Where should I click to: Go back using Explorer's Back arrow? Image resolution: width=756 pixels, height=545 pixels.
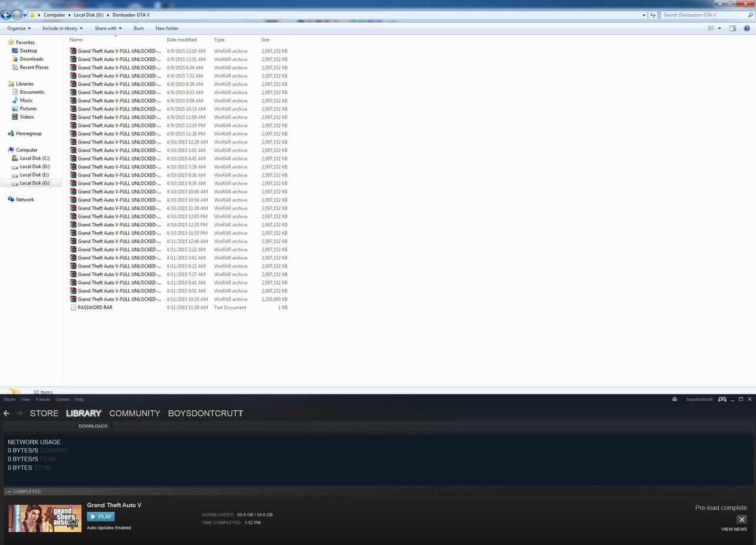click(6, 15)
